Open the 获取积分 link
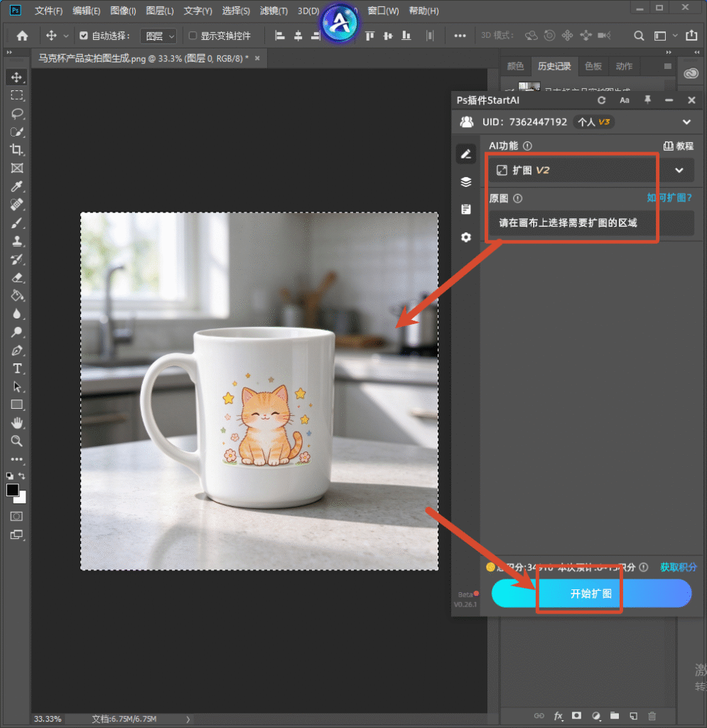707x728 pixels. click(678, 567)
